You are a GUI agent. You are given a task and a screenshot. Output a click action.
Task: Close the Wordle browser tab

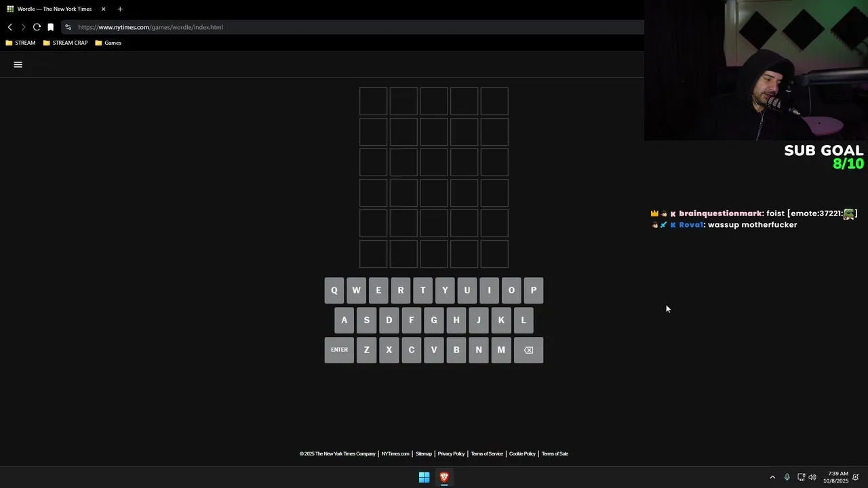coord(103,9)
